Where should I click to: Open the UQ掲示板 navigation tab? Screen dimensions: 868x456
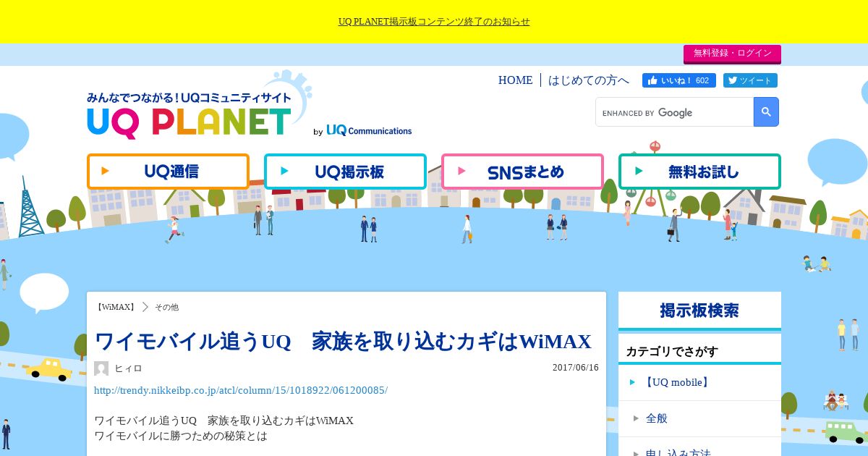[x=345, y=172]
